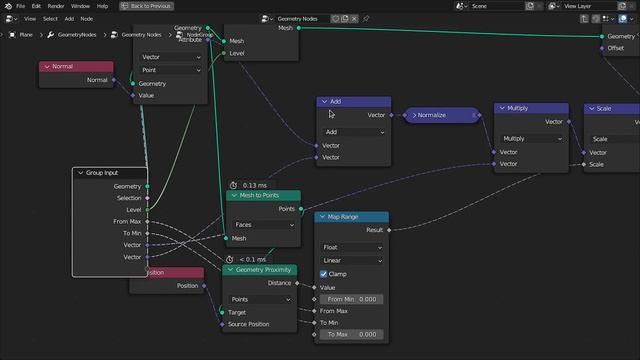Open the Node menu in node editor
Viewport: 640px width, 360px height.
87,19
